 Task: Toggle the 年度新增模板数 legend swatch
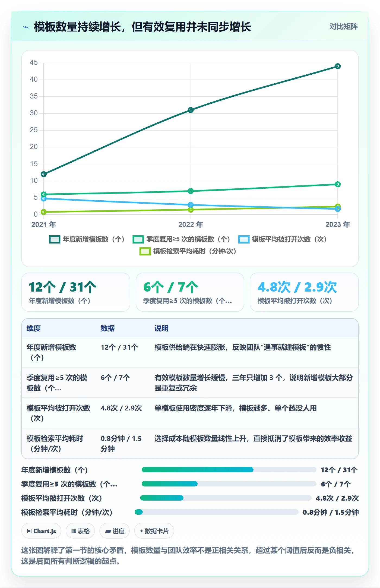point(55,239)
